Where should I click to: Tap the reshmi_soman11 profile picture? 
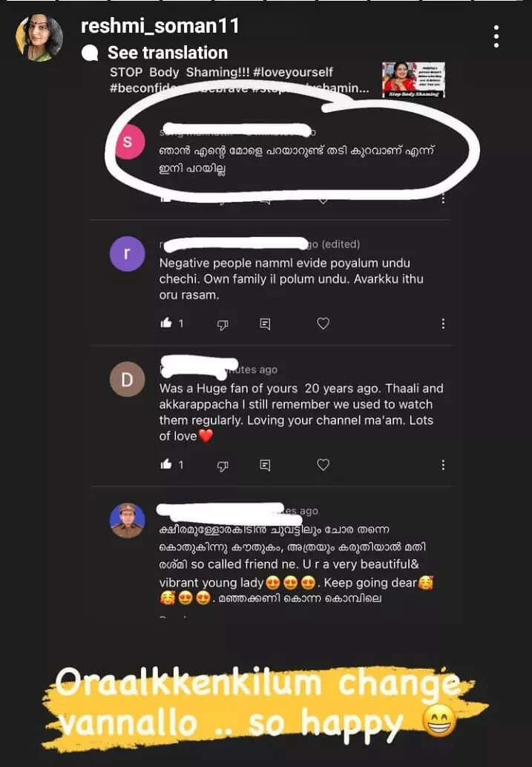point(39,37)
